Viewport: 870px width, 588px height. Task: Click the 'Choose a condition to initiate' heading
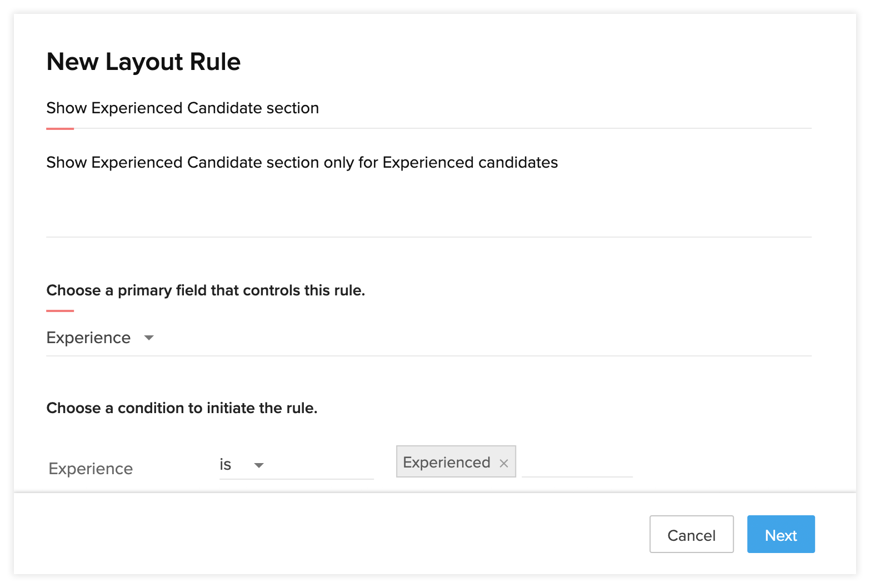click(x=182, y=408)
